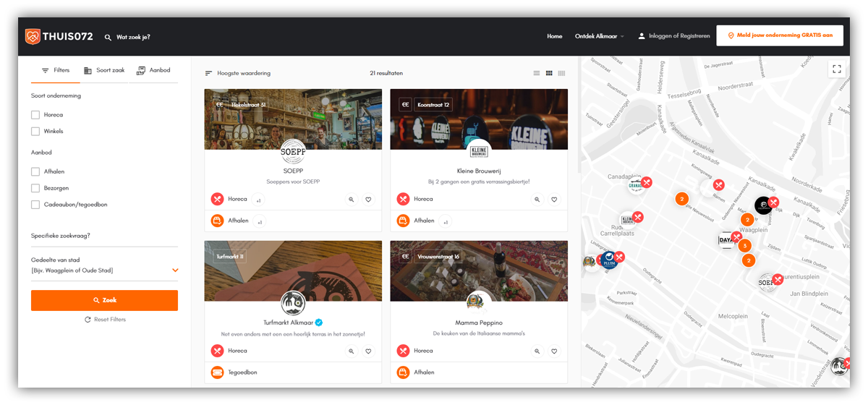Check the Cadeaubon/tegoedbon option
Screen dimensions: 868x405
click(x=35, y=205)
